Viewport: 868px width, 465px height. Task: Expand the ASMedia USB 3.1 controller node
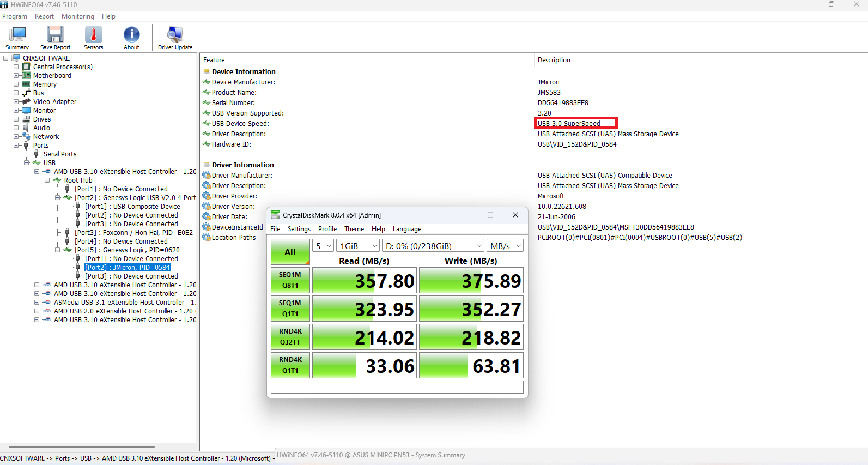(37, 302)
